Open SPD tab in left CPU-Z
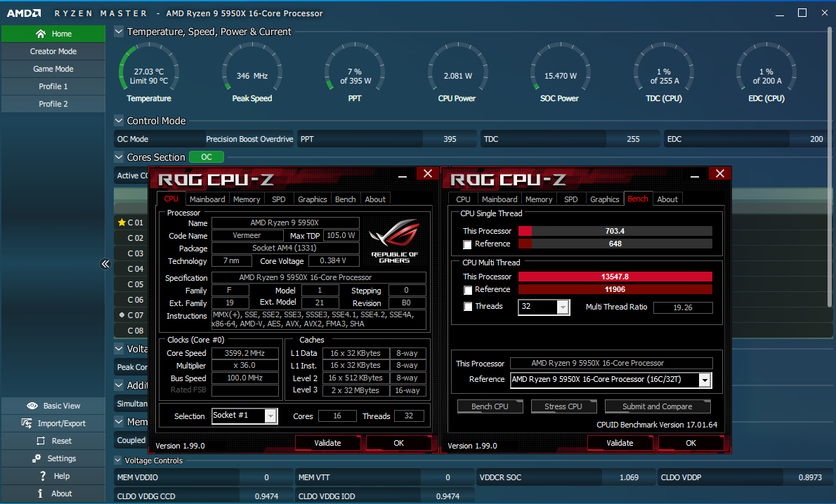This screenshot has height=504, width=836. point(278,199)
